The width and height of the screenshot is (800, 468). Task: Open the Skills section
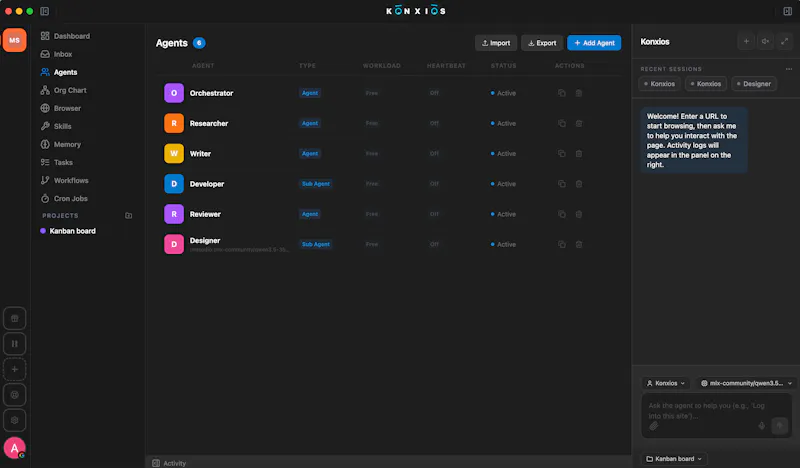(56, 127)
